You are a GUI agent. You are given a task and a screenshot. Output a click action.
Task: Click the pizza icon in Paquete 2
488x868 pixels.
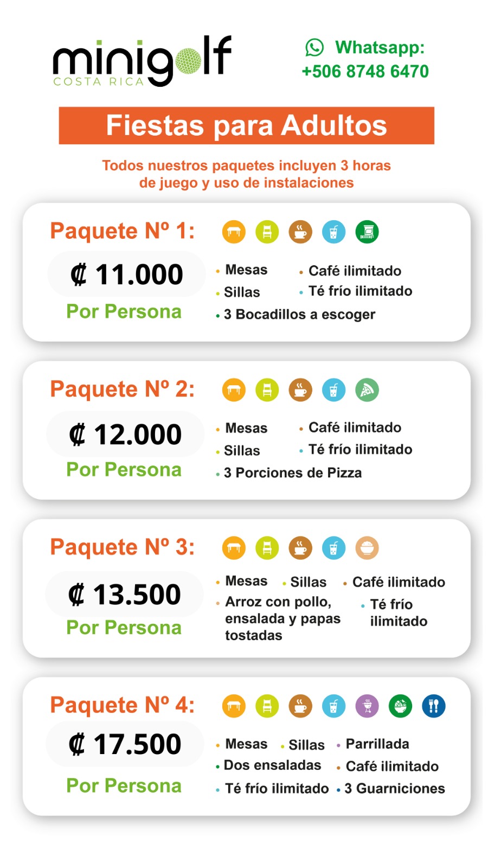point(367,390)
